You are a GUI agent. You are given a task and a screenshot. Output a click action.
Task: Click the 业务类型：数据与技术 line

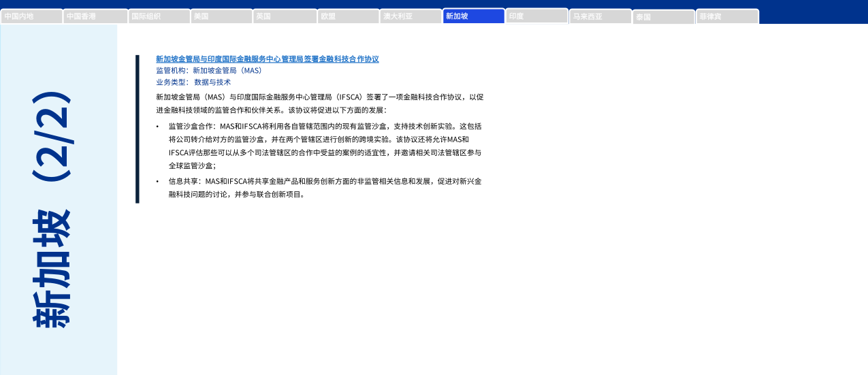coord(193,82)
